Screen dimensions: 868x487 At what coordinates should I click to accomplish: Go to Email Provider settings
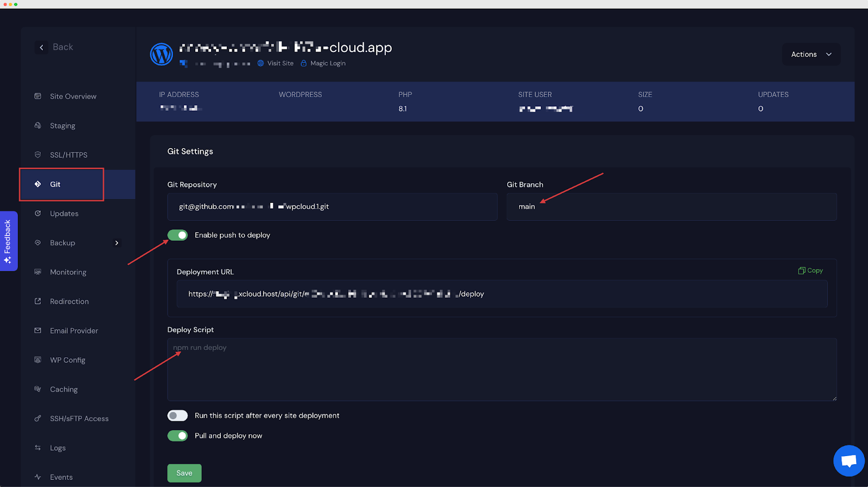click(x=74, y=330)
